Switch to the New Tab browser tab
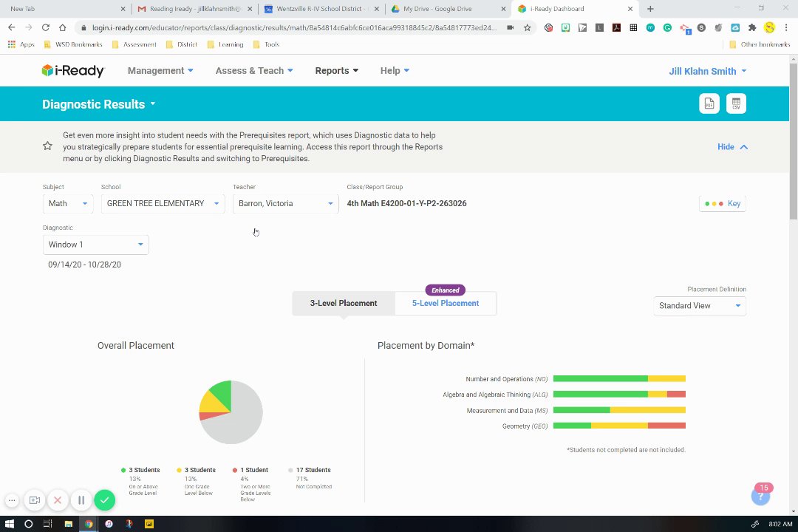The height and width of the screenshot is (532, 798). 66,9
